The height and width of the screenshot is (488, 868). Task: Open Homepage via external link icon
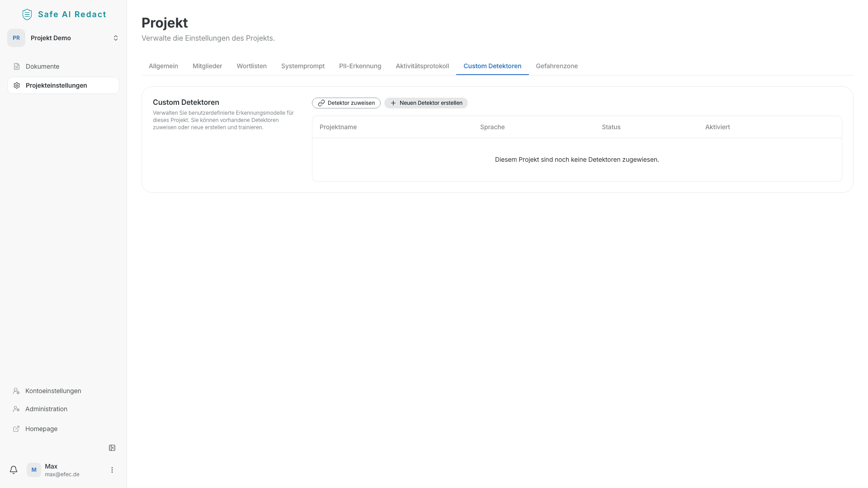(16, 429)
